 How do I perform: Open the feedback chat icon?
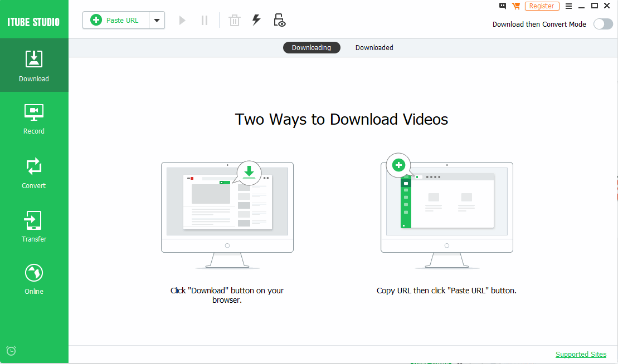click(x=503, y=6)
